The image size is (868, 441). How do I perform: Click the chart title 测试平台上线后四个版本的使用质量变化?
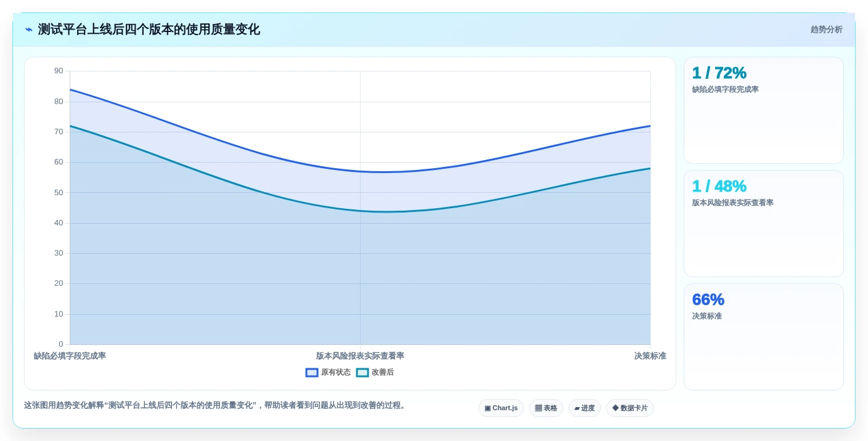tap(149, 30)
